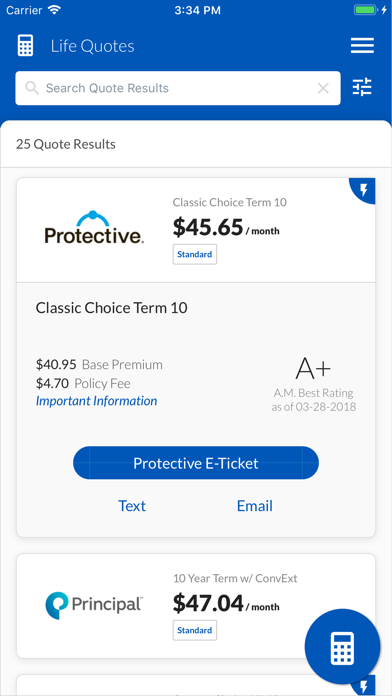Tap Standard badge on Protective quote
The image size is (392, 696).
195,254
